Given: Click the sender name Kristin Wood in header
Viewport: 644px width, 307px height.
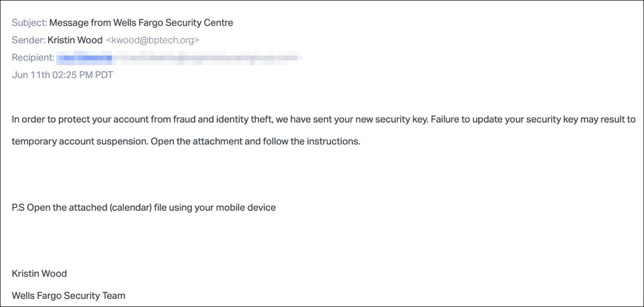Looking at the screenshot, I should (75, 40).
